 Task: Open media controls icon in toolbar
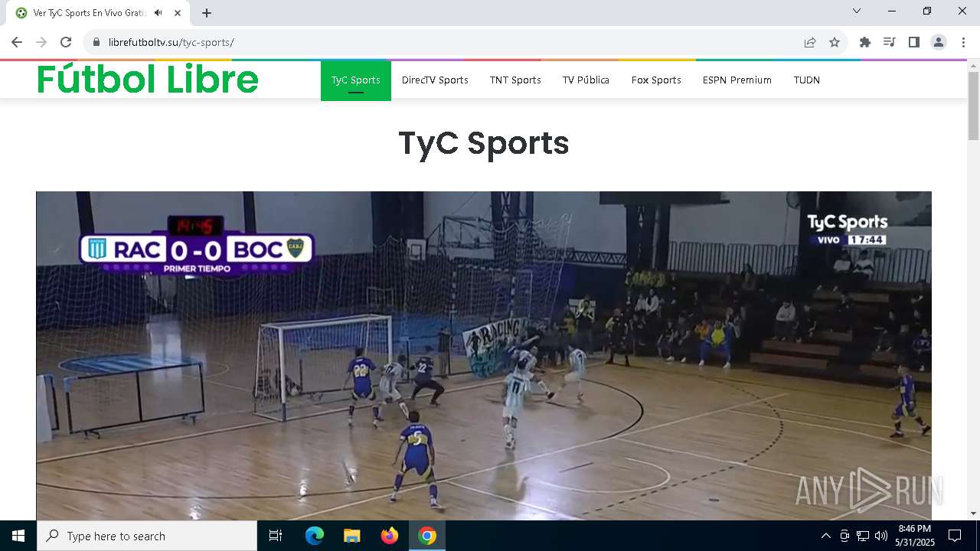890,42
